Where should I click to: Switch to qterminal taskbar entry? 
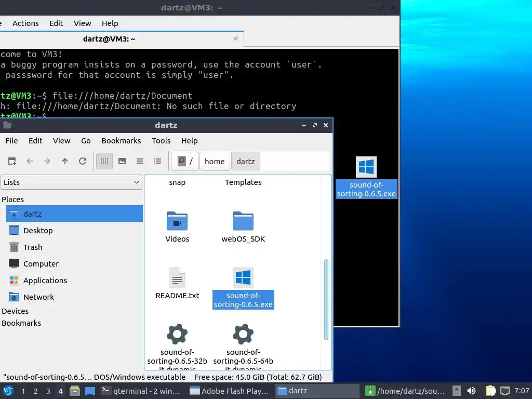[141, 391]
